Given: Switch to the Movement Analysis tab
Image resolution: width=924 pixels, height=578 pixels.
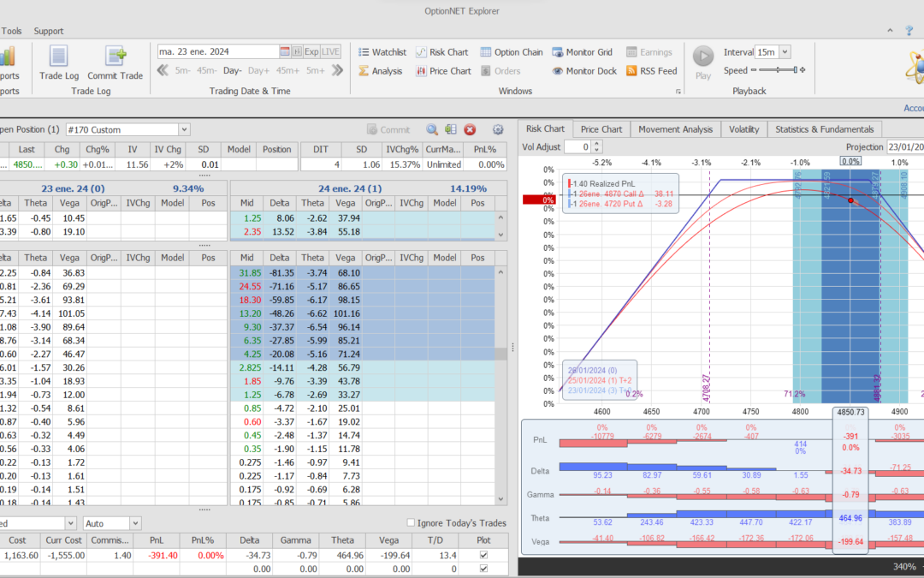Looking at the screenshot, I should pyautogui.click(x=675, y=129).
